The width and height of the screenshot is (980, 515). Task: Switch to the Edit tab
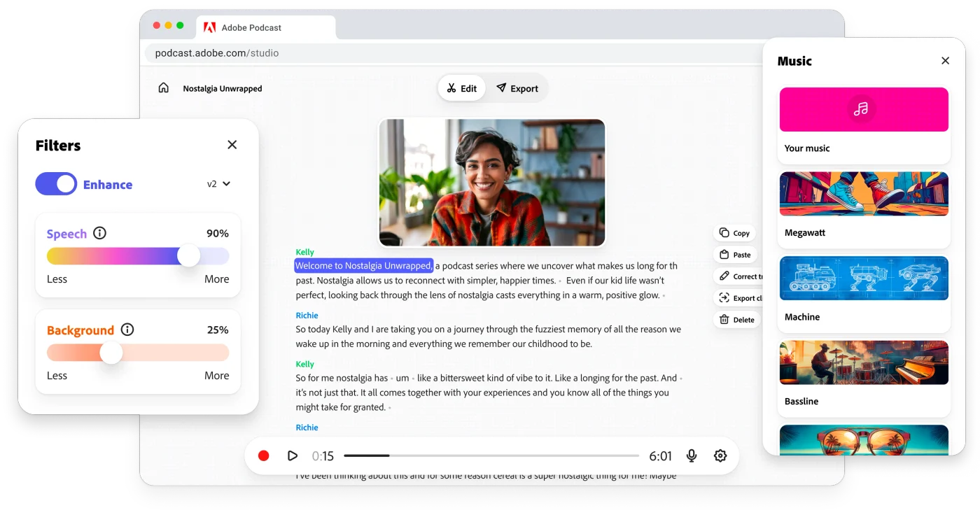point(462,88)
